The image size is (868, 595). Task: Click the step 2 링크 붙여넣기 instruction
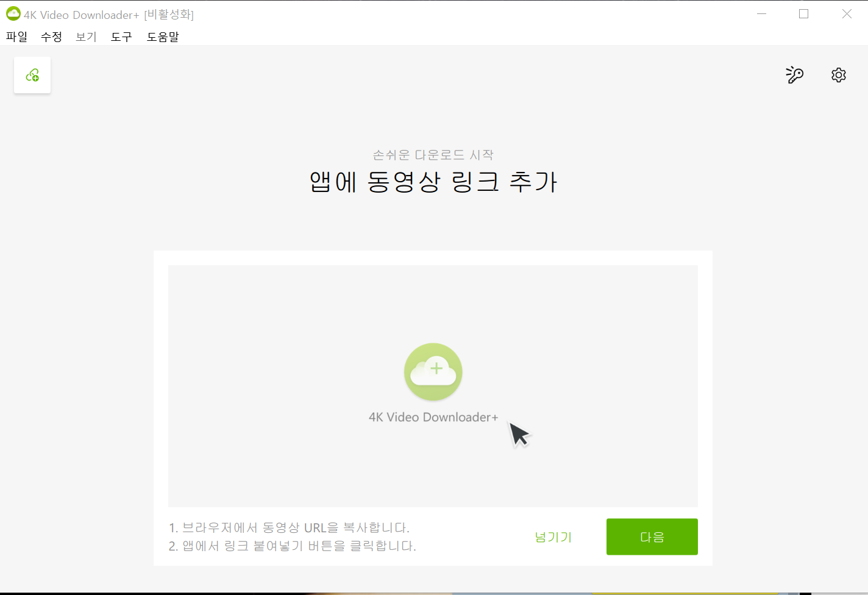click(x=293, y=546)
